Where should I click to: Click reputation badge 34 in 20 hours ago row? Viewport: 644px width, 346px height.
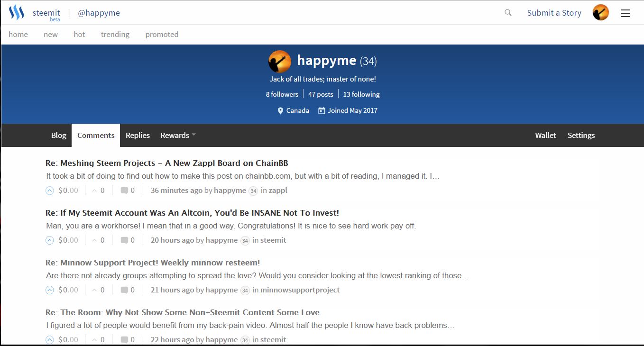(x=245, y=241)
